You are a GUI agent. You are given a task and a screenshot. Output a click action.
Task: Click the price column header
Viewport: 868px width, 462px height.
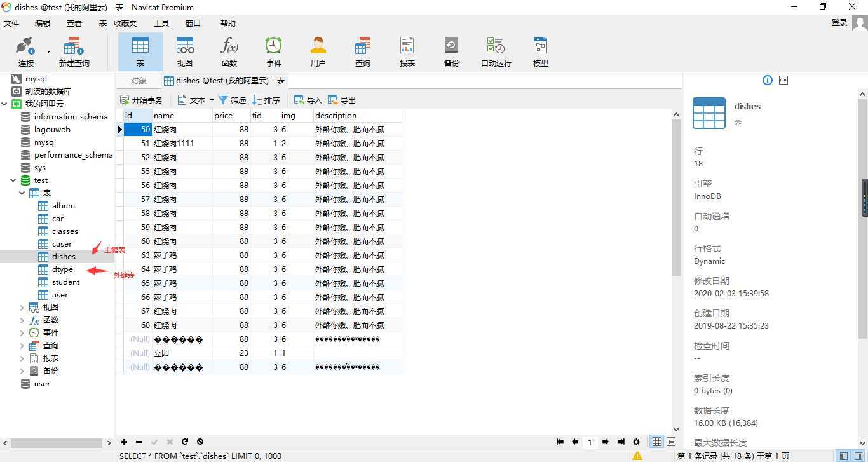click(x=231, y=116)
